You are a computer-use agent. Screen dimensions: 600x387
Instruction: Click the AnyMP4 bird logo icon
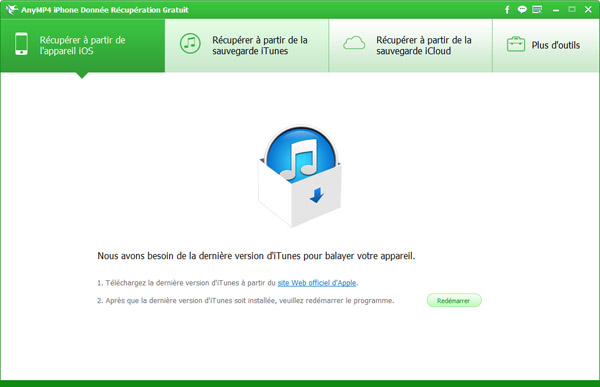(11, 9)
